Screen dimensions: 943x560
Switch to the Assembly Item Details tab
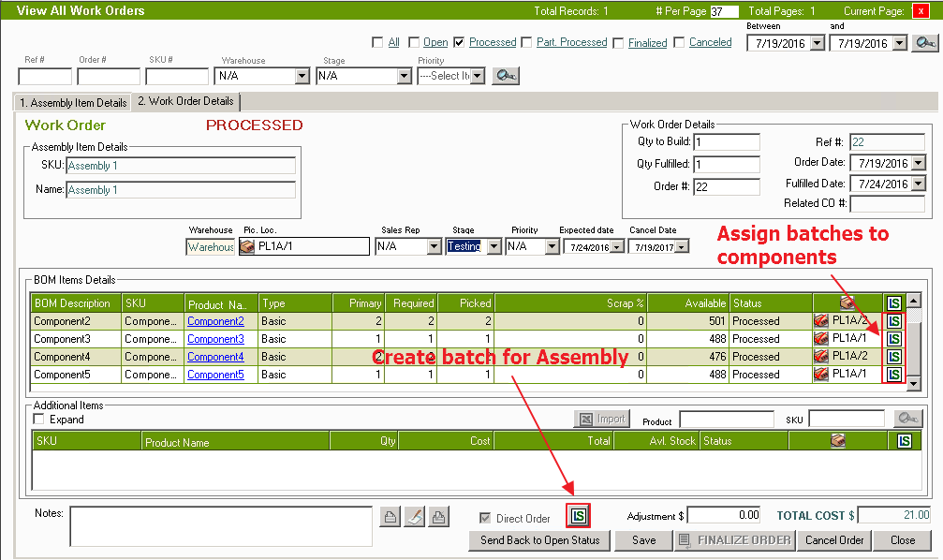pyautogui.click(x=72, y=102)
